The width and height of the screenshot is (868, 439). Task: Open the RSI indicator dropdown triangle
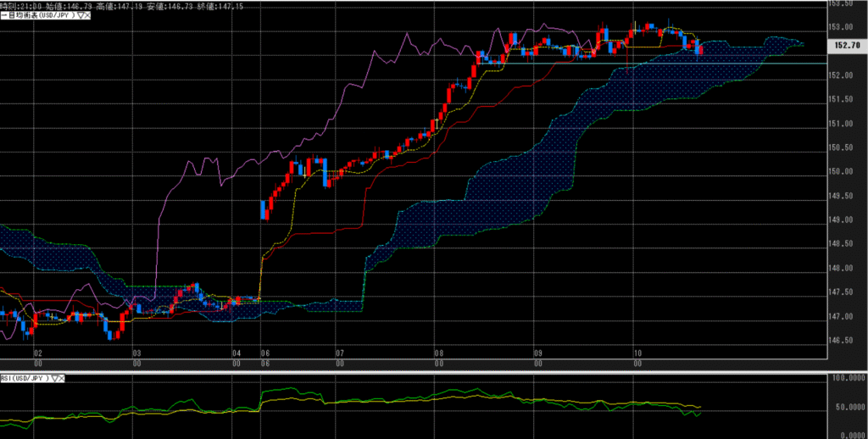(x=53, y=379)
